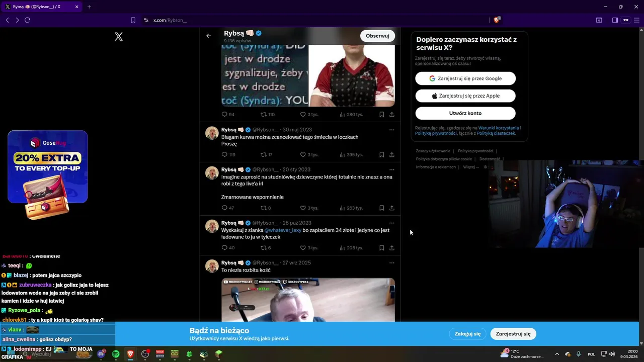
Task: Open the @whatever_lexy mention link
Action: click(x=283, y=230)
